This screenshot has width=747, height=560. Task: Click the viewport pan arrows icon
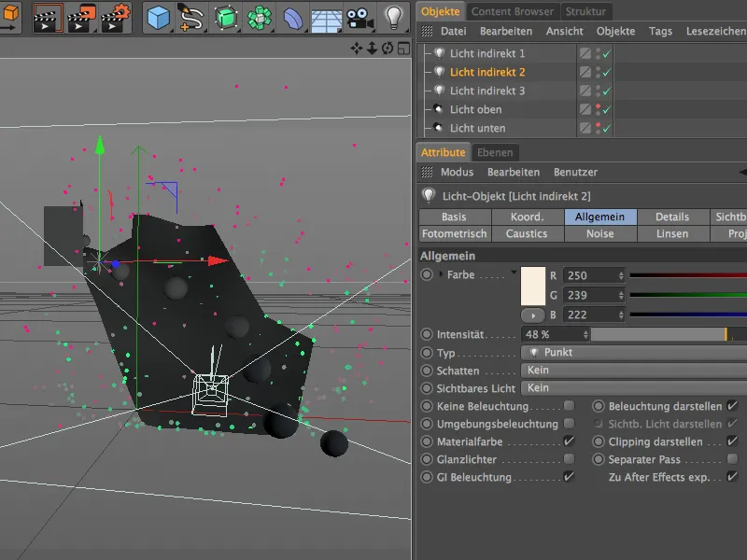pos(356,49)
